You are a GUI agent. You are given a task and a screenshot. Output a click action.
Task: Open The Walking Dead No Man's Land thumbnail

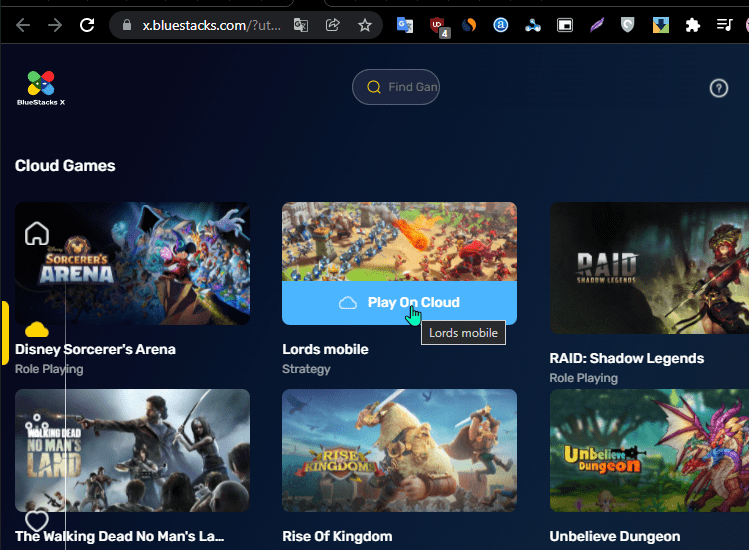click(x=132, y=450)
